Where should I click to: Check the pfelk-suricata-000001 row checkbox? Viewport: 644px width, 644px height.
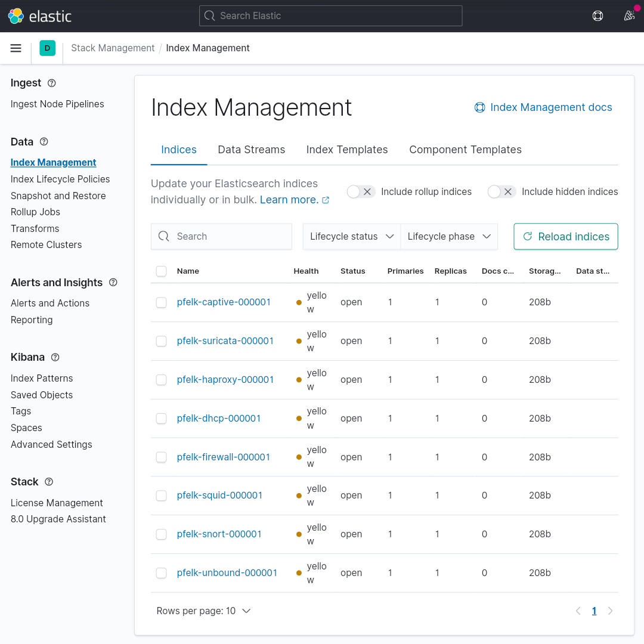click(162, 341)
